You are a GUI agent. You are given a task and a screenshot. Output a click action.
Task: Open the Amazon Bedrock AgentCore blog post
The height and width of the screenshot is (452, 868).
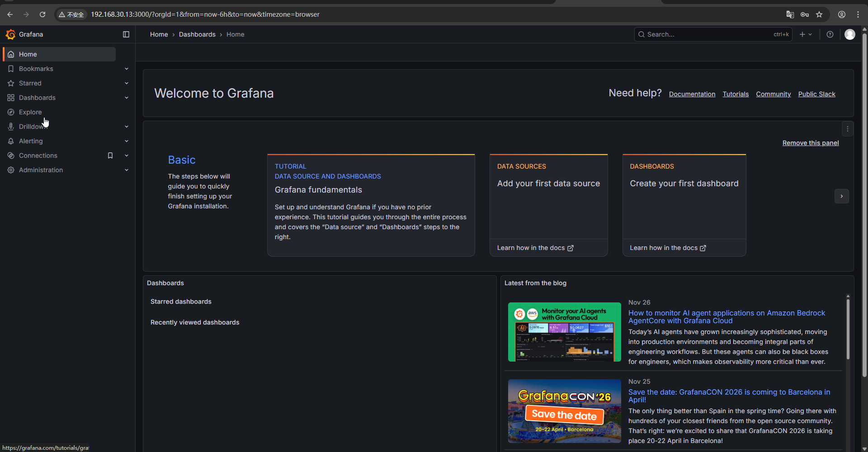click(x=726, y=317)
